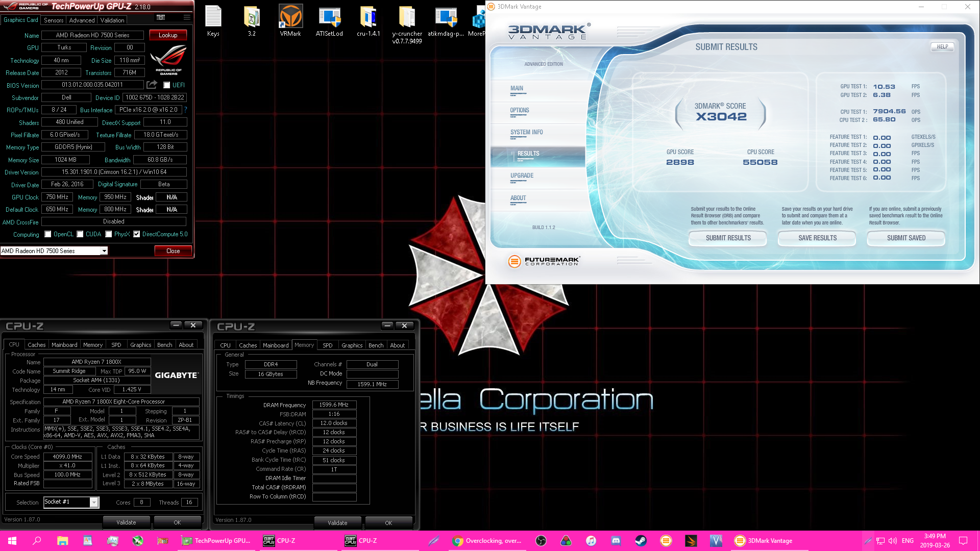Image resolution: width=980 pixels, height=551 pixels.
Task: Click the volume speaker tray icon
Action: point(893,541)
